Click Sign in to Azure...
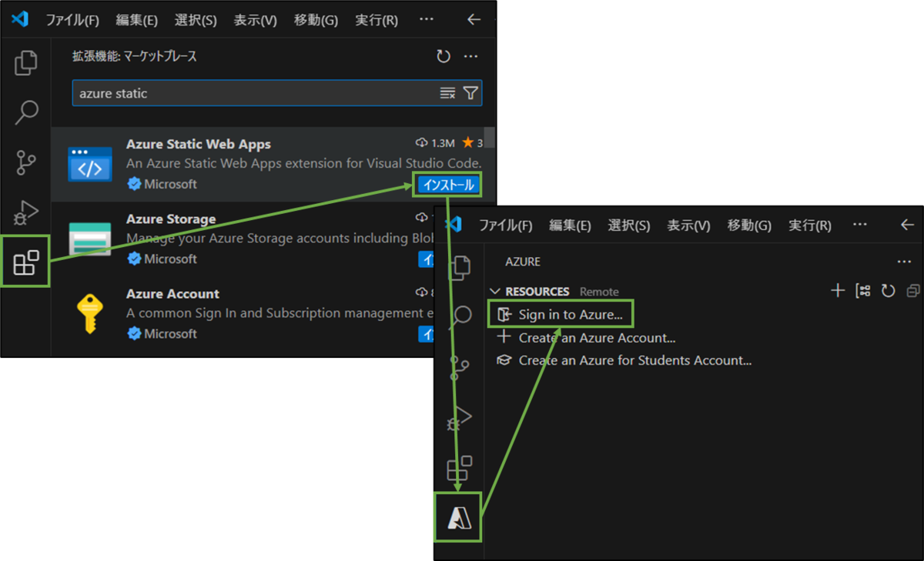Image resolution: width=924 pixels, height=561 pixels. tap(570, 315)
